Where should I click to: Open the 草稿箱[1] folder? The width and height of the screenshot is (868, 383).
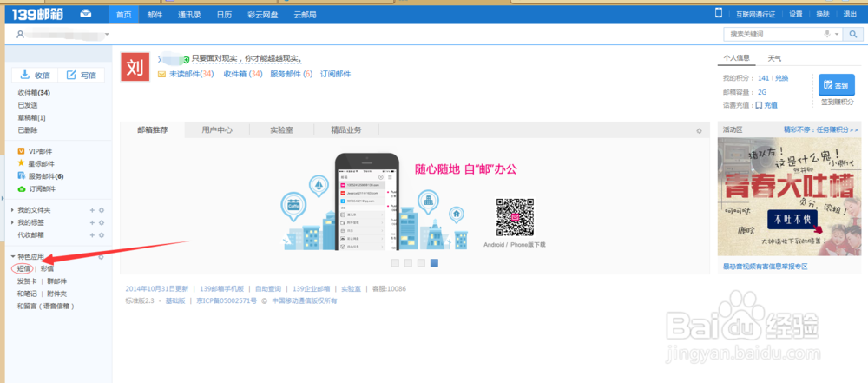click(31, 117)
